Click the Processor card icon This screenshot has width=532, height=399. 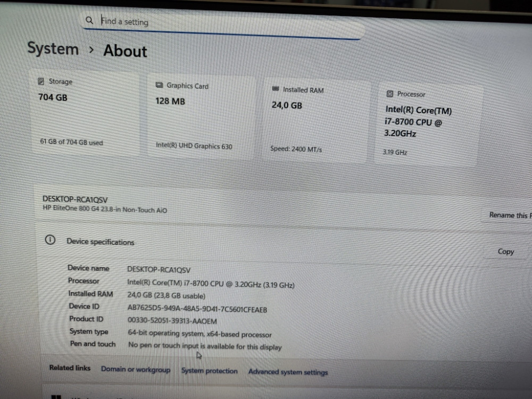coord(390,94)
